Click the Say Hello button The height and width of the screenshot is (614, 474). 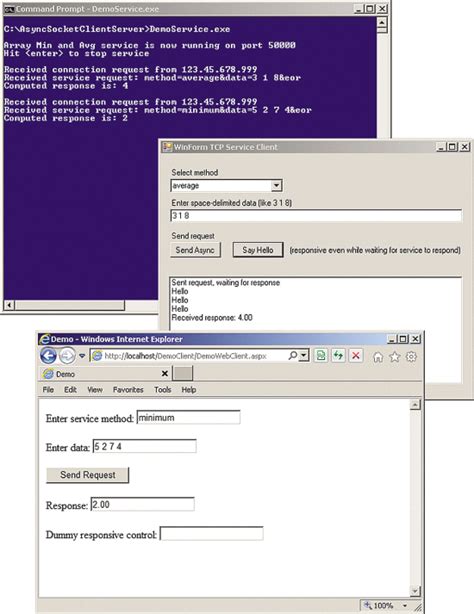(258, 250)
